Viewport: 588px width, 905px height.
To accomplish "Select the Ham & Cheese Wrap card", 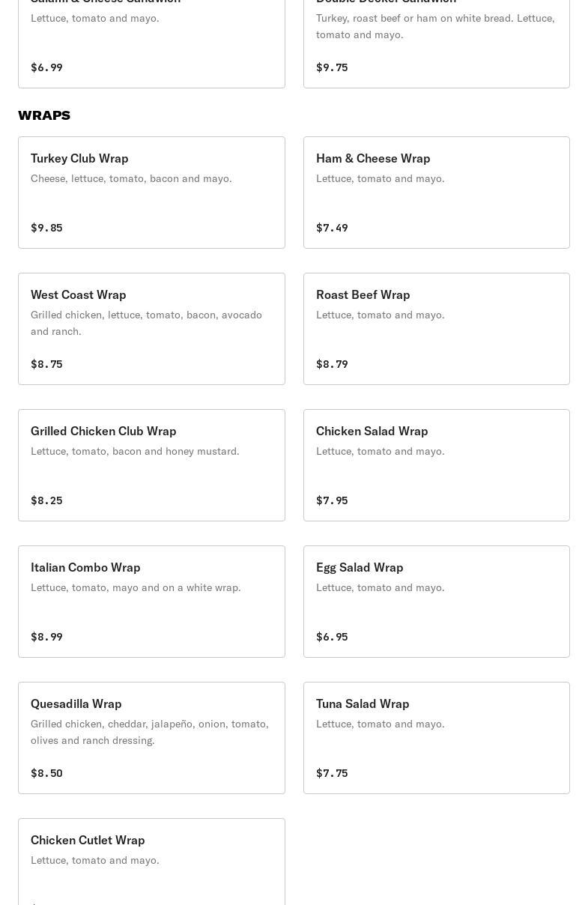I will (x=437, y=193).
